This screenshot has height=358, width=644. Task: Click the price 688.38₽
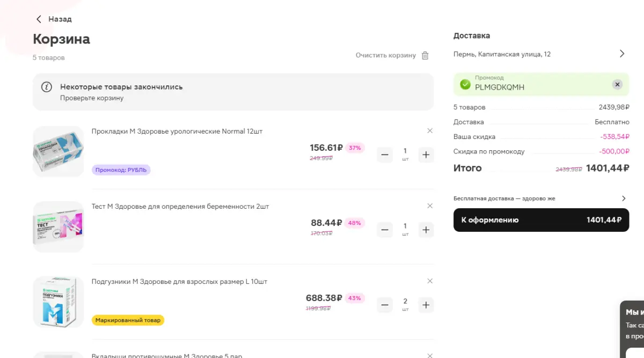[324, 298]
